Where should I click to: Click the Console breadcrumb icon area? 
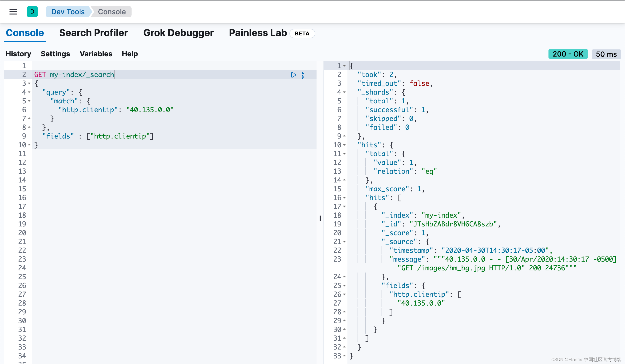pyautogui.click(x=112, y=12)
